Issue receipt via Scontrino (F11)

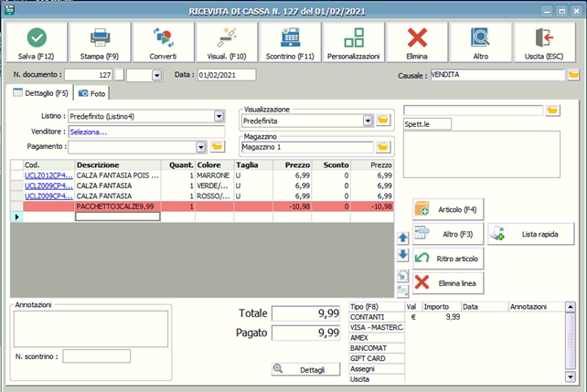(x=290, y=42)
